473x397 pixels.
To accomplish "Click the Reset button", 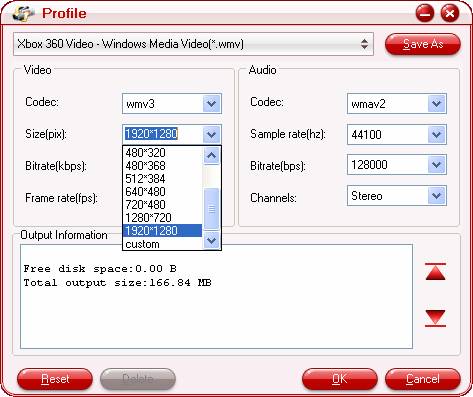I will point(55,379).
